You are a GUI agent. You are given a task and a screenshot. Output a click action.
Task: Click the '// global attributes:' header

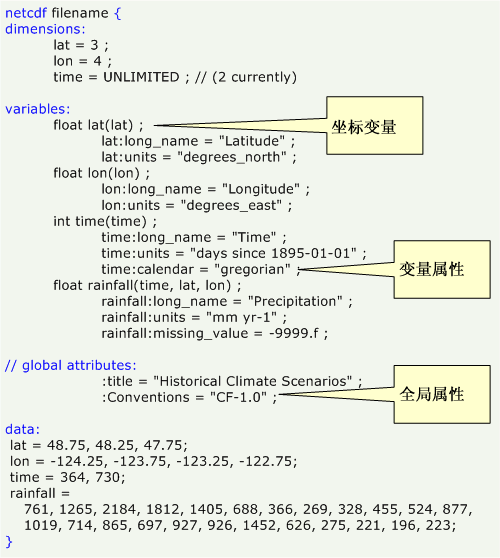70,365
